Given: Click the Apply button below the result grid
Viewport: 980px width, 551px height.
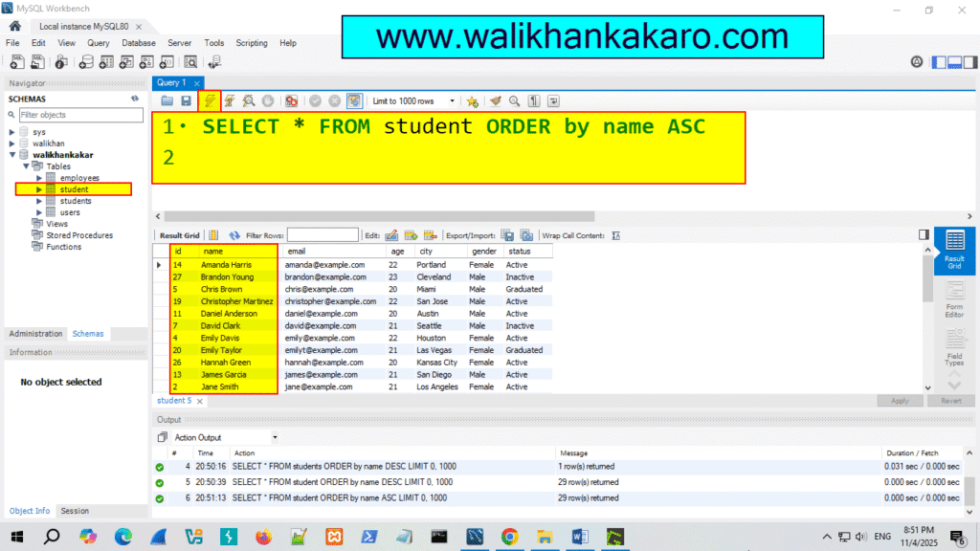Looking at the screenshot, I should point(899,400).
